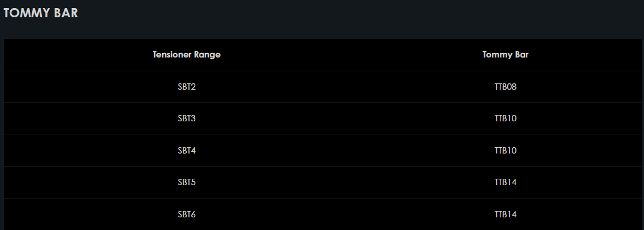644x230 pixels.
Task: Click the header above the SBT2 cell
Action: (187, 55)
